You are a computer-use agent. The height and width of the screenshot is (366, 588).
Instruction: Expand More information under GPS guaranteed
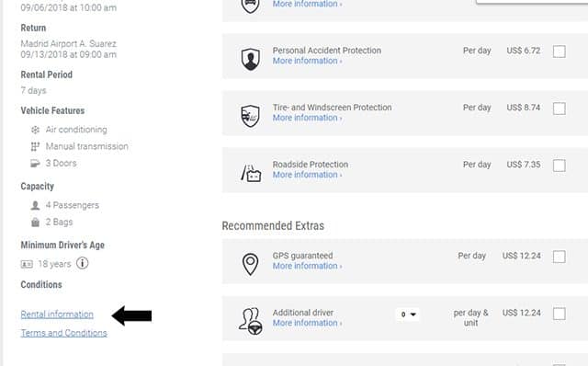pyautogui.click(x=307, y=266)
